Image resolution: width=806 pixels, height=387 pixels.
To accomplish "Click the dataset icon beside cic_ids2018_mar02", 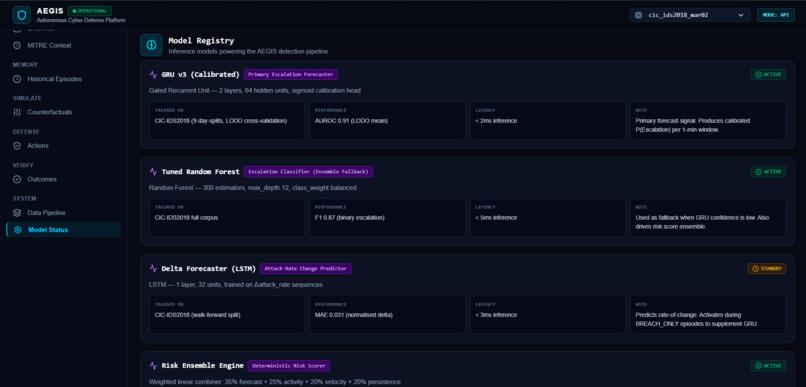I will tap(638, 15).
